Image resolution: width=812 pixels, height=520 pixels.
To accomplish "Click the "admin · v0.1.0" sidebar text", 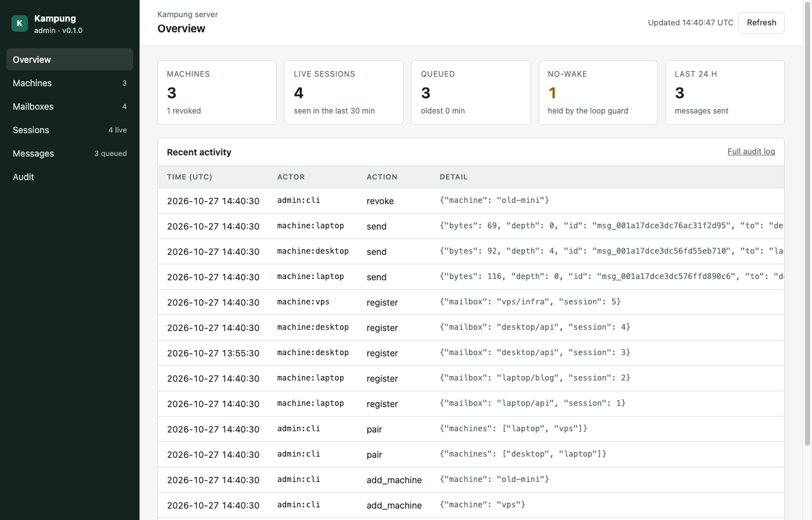I will pyautogui.click(x=58, y=30).
